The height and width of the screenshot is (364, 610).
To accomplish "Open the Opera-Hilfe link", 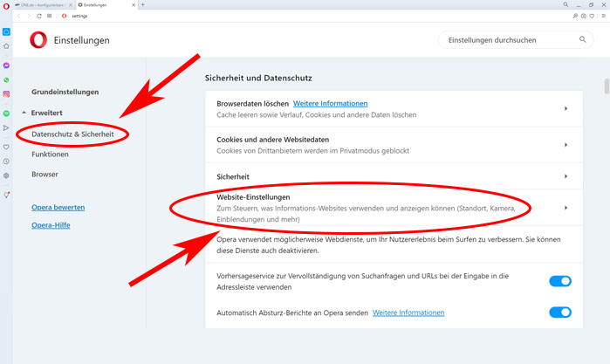I will click(x=51, y=225).
